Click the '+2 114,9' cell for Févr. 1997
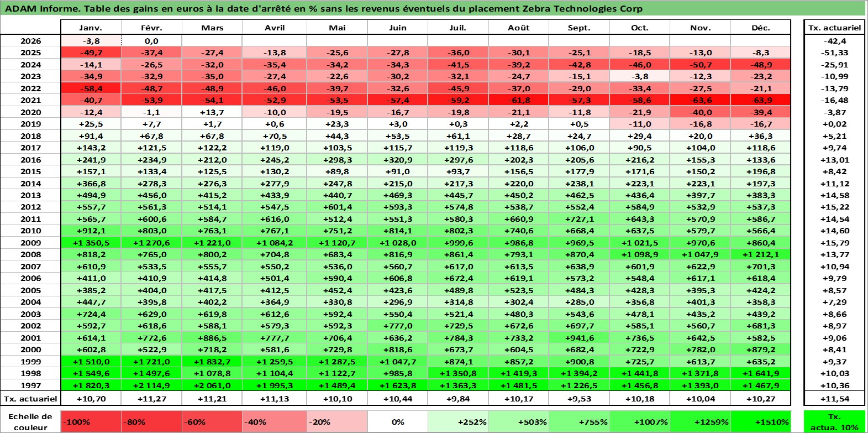 (151, 385)
